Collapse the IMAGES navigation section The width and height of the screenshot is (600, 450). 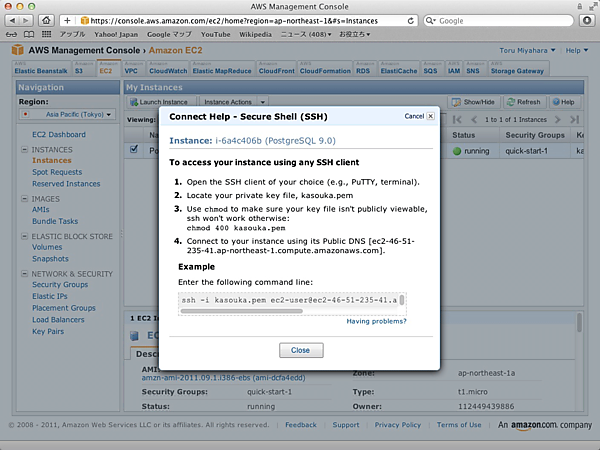pyautogui.click(x=24, y=199)
